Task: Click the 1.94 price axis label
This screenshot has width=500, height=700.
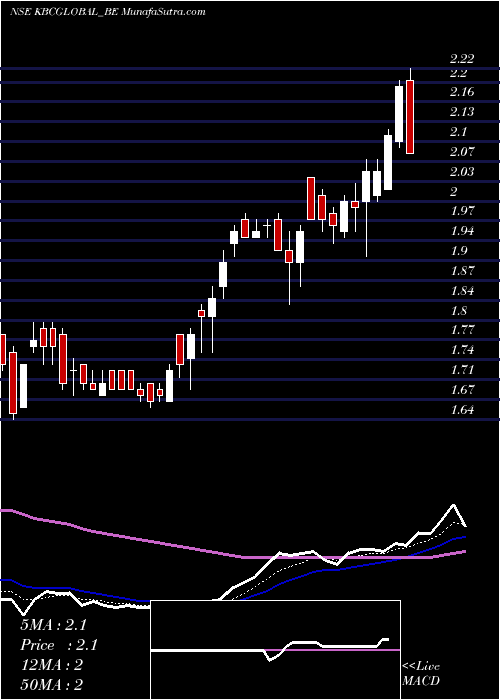Action: click(x=462, y=231)
